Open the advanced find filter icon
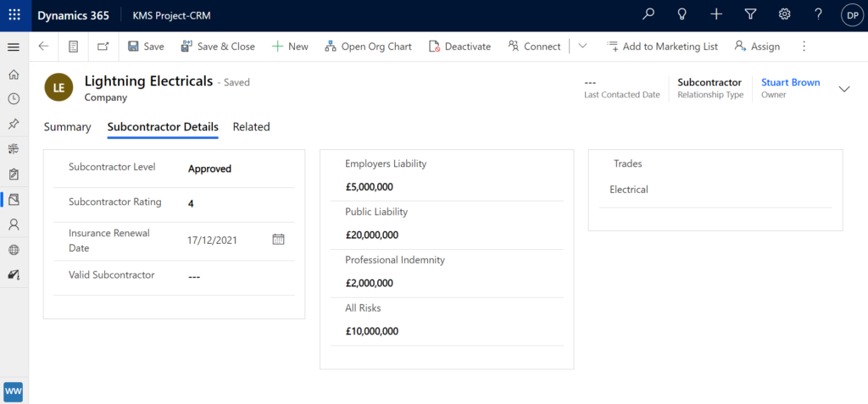The image size is (868, 404). coord(751,15)
